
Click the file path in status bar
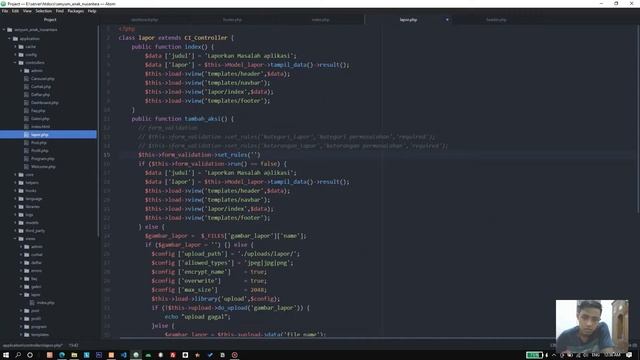(x=33, y=346)
